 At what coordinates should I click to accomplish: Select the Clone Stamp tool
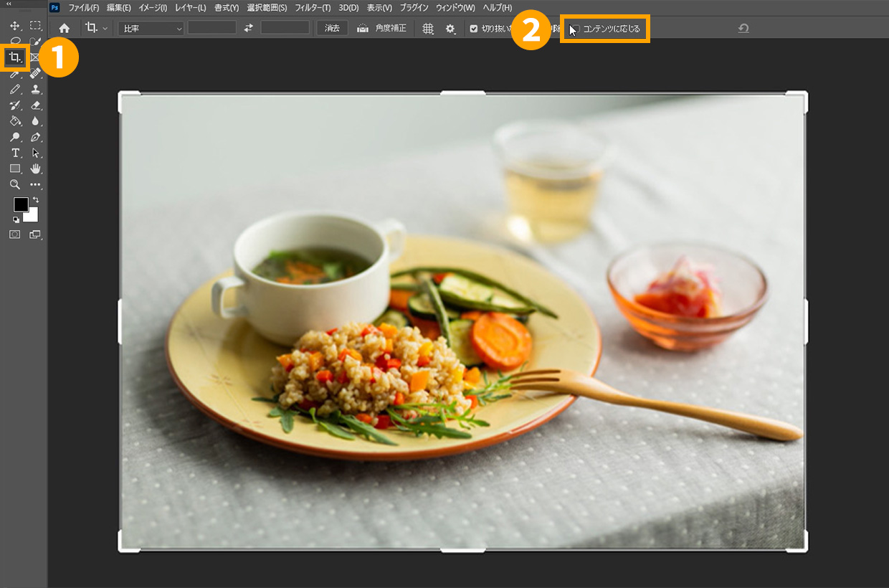point(35,89)
